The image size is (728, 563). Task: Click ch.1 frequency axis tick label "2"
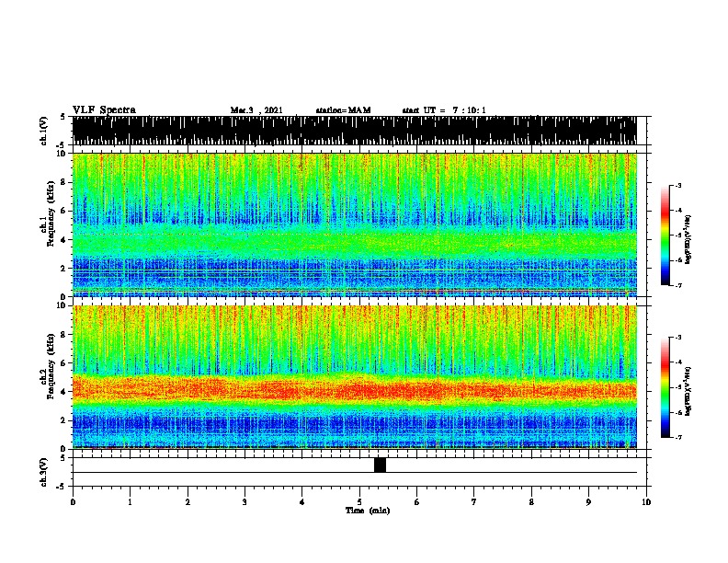(x=64, y=268)
